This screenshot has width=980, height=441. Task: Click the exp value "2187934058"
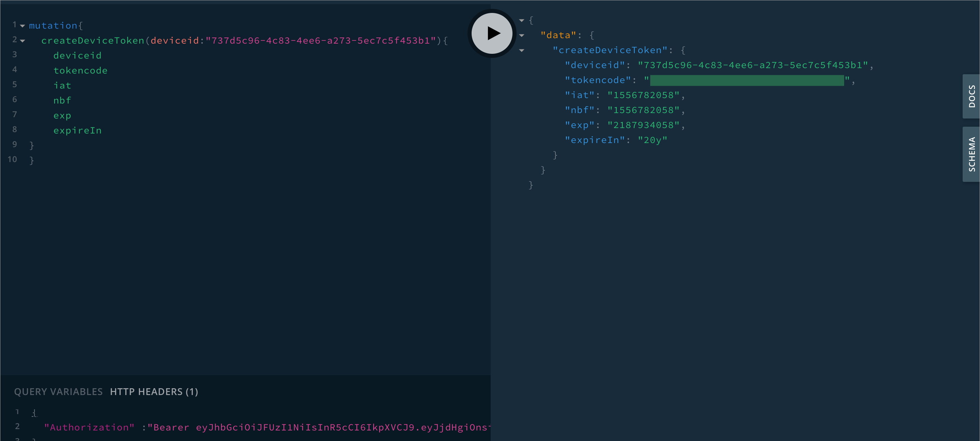(643, 125)
